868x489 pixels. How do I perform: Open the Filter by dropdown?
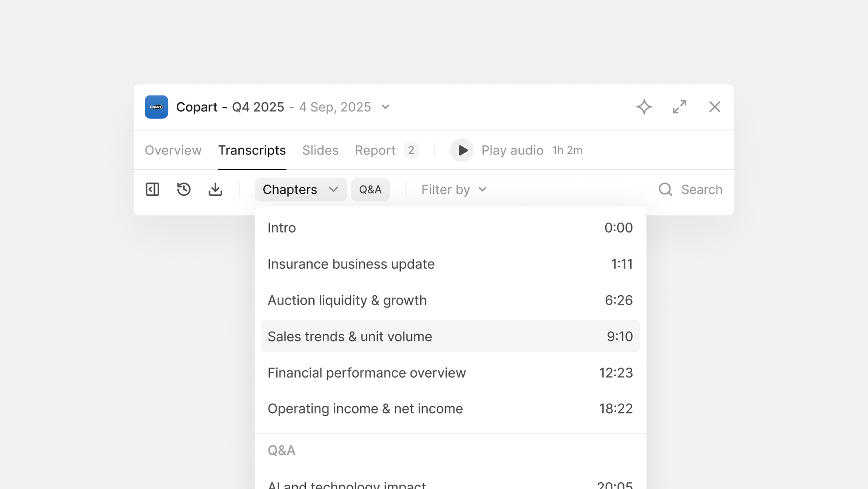coord(453,190)
